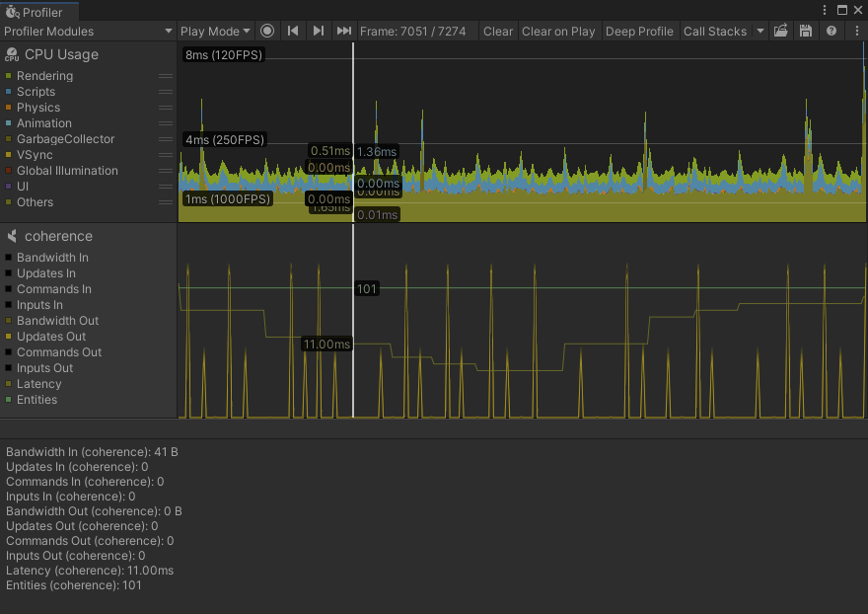
Task: Toggle the Rendering color swatch
Action: click(9, 76)
